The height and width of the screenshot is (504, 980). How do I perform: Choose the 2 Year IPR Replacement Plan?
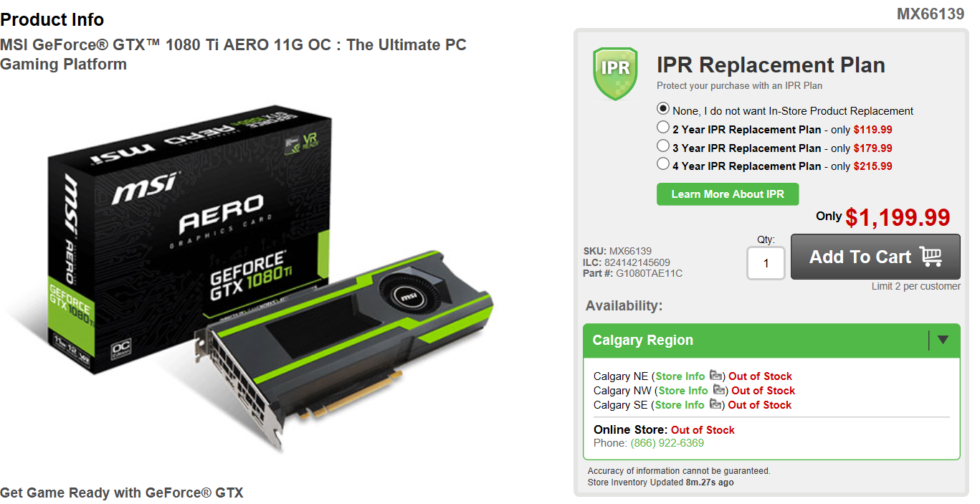click(x=663, y=128)
